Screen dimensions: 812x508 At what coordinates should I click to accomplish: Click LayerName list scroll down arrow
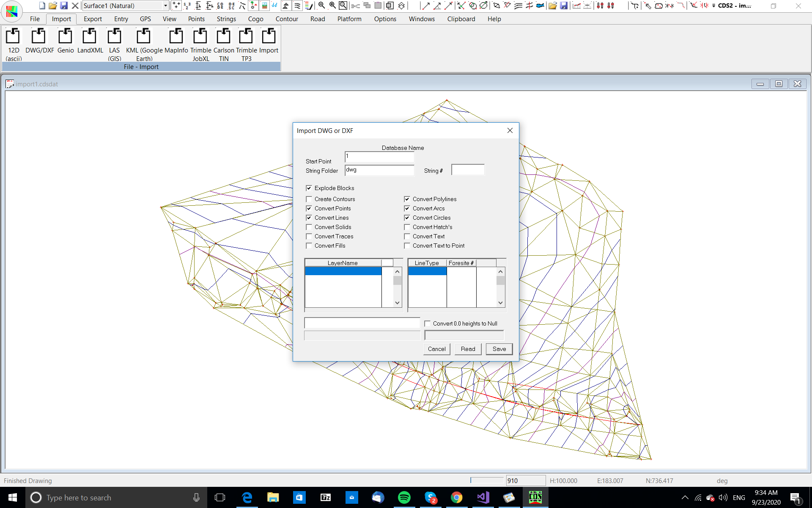pos(397,303)
